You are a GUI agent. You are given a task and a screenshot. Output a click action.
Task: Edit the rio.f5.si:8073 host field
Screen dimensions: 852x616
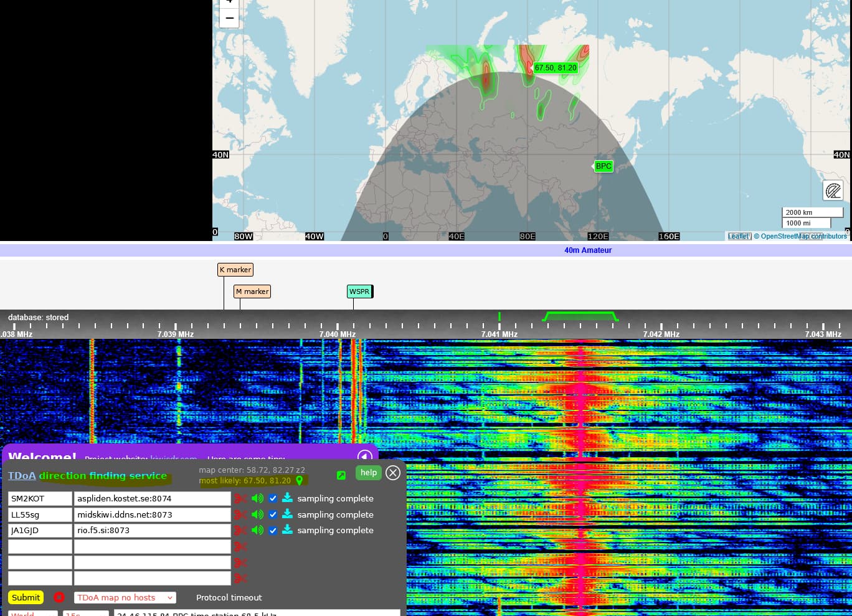[153, 531]
